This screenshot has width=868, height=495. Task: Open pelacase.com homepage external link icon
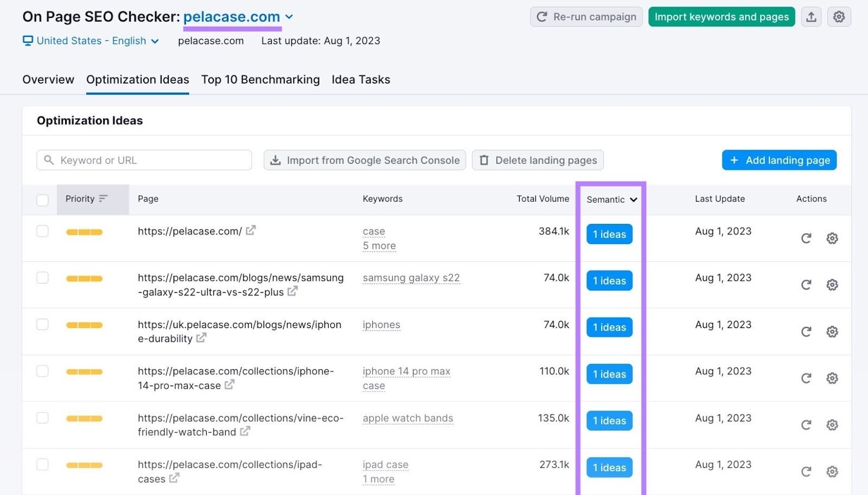tap(251, 230)
